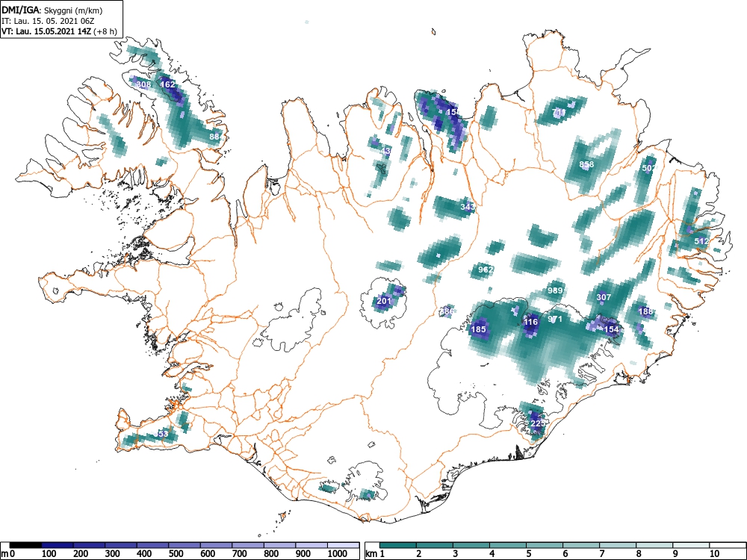Click the 225 visibility value on the map
The width and height of the screenshot is (747, 560).
(538, 423)
